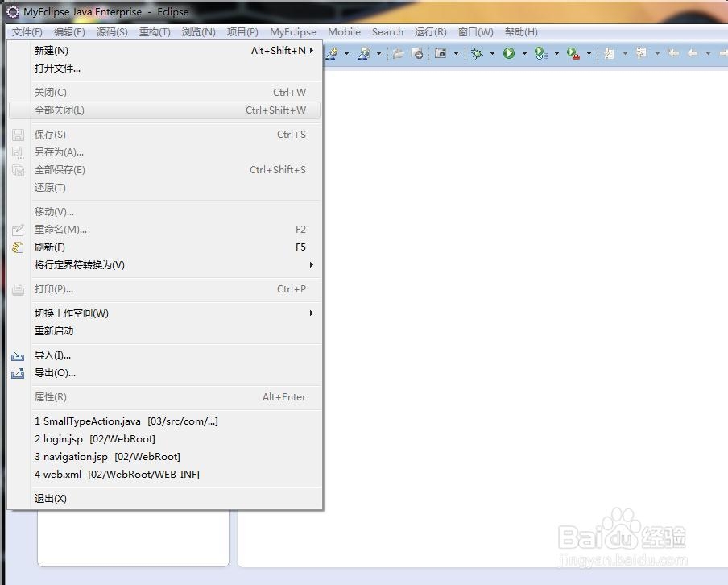Open the Search menu
The height and width of the screenshot is (585, 728).
pos(387,32)
